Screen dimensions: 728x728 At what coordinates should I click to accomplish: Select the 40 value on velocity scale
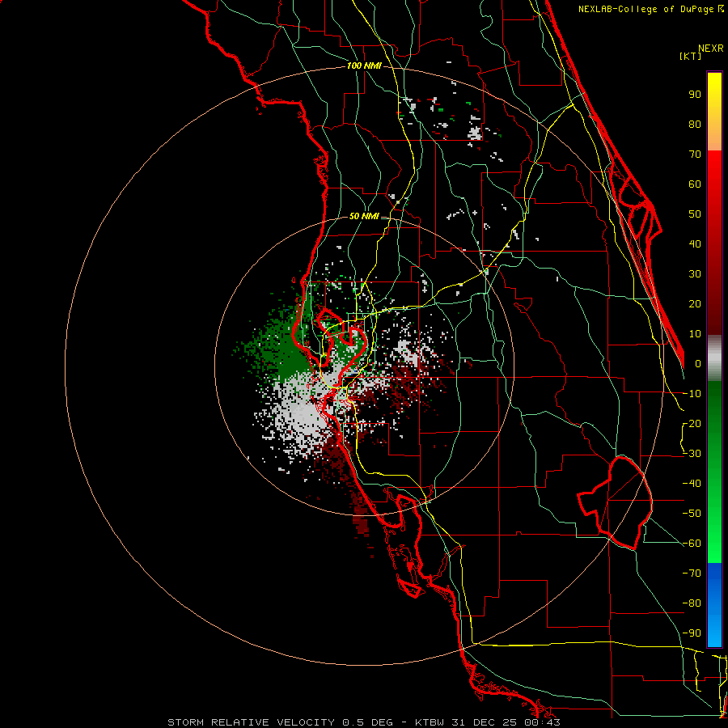[695, 244]
